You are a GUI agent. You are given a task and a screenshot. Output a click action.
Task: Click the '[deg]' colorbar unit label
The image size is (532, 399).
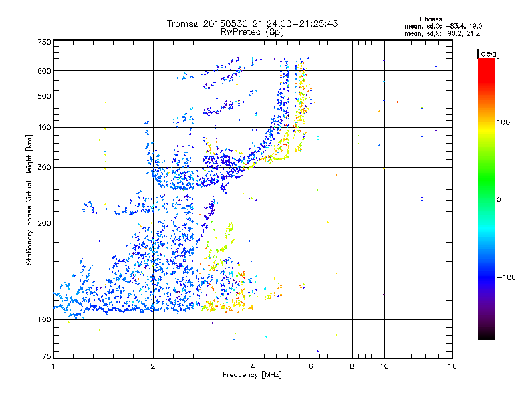(488, 54)
